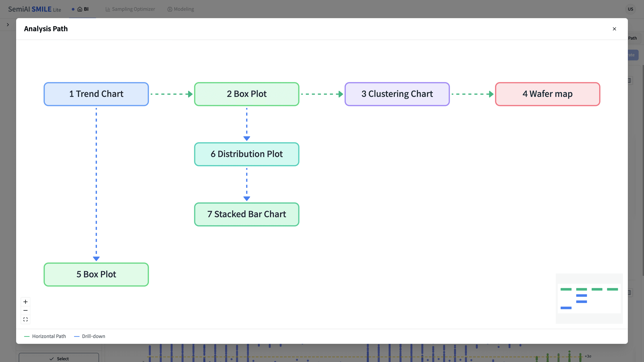Open the BI tab

coord(83,9)
